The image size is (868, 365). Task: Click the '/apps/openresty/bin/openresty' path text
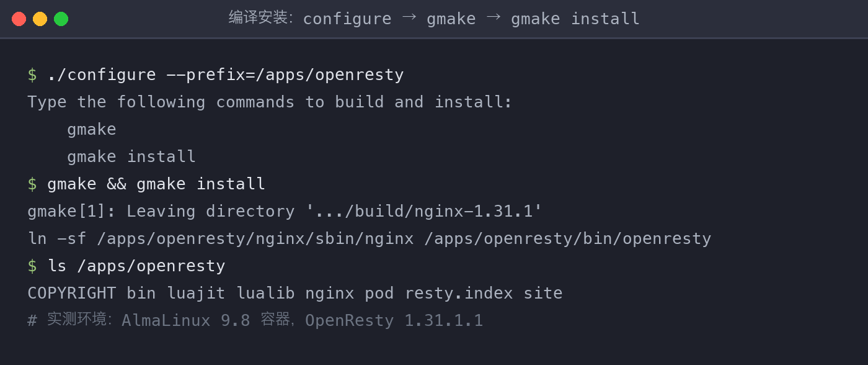coord(568,238)
